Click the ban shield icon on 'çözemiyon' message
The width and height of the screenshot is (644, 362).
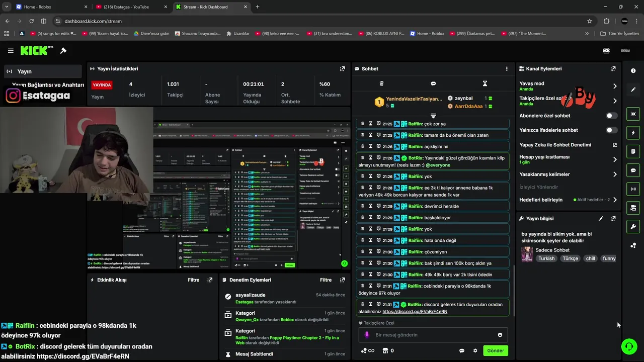[378, 252]
